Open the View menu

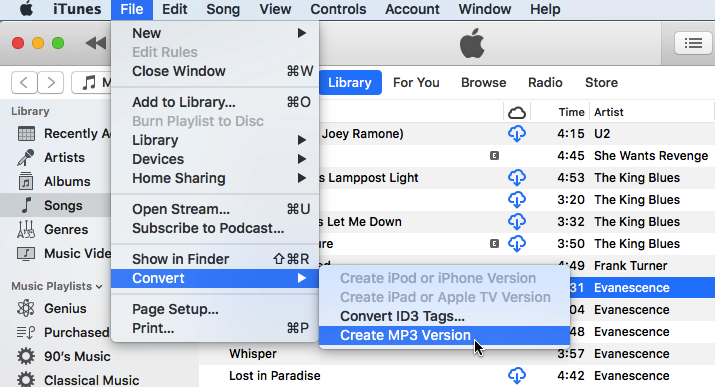click(275, 9)
